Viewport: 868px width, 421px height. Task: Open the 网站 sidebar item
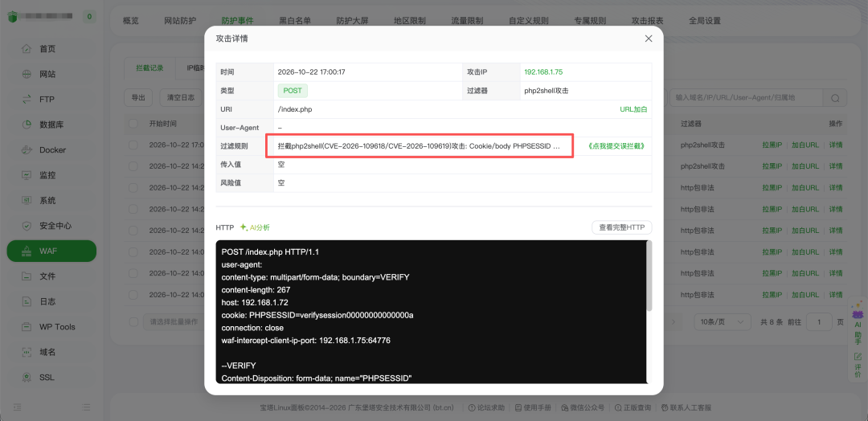[x=51, y=74]
